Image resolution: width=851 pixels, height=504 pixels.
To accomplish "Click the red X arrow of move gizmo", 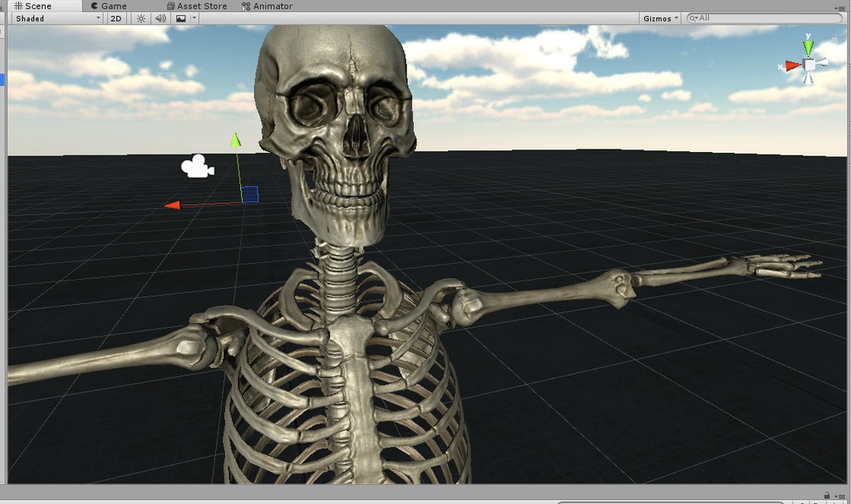I will (173, 205).
